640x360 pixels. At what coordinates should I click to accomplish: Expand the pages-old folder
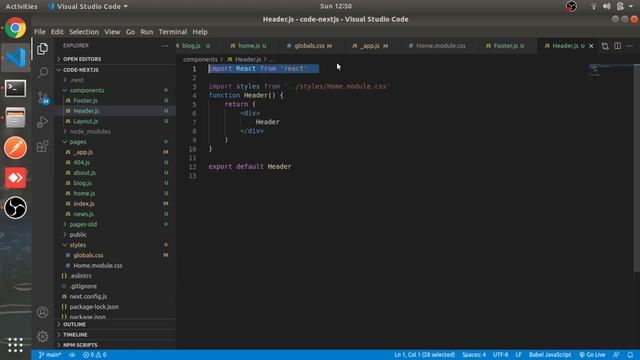pos(116,224)
